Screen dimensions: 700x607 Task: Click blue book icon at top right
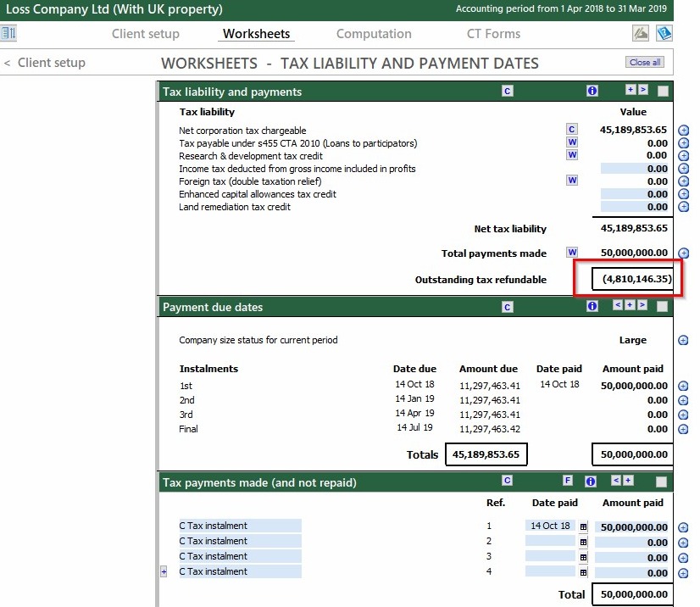click(664, 34)
